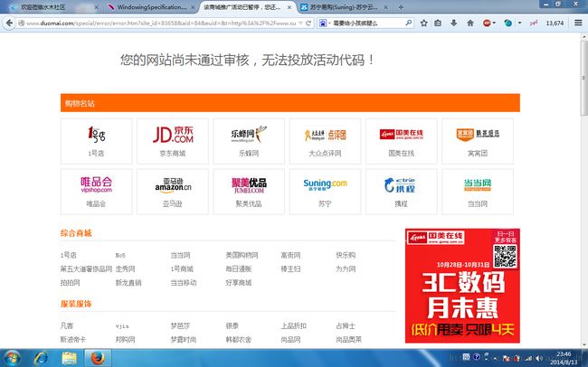The height and width of the screenshot is (367, 588).
Task: Open File Explorer folder on the taskbar
Action: (x=69, y=358)
